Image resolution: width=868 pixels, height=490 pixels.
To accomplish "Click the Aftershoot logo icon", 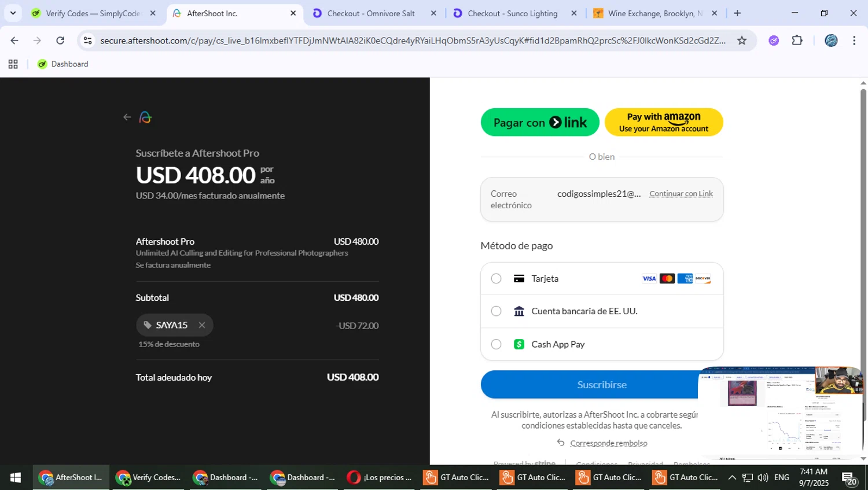I will pos(145,117).
